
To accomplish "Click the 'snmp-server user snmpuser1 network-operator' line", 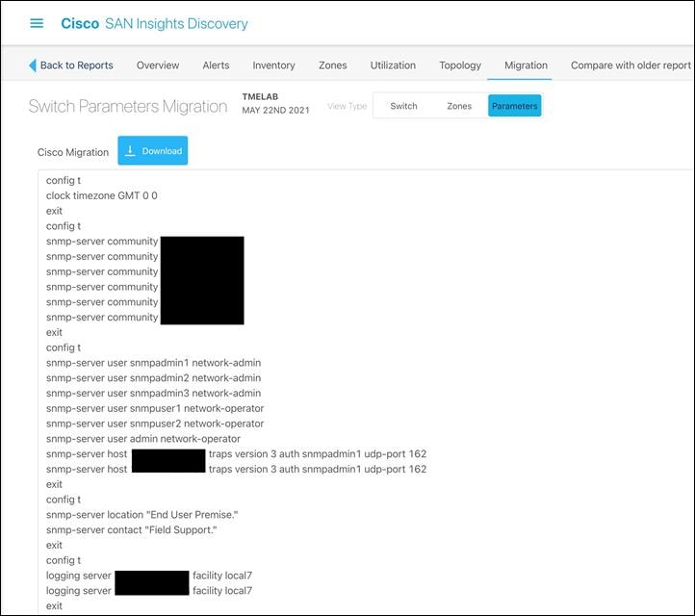I will coord(155,408).
